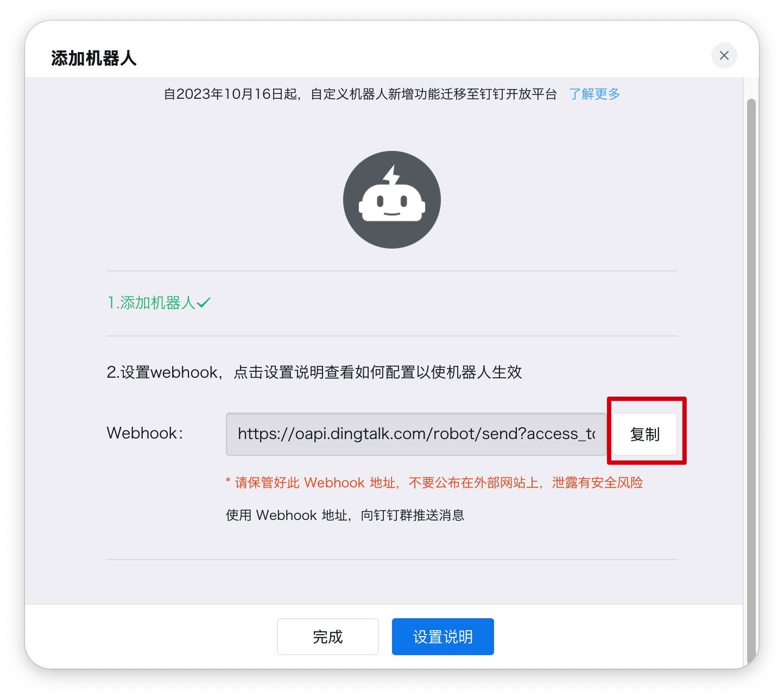Click the Webhook: field label
This screenshot has height=698, width=784.
[145, 433]
